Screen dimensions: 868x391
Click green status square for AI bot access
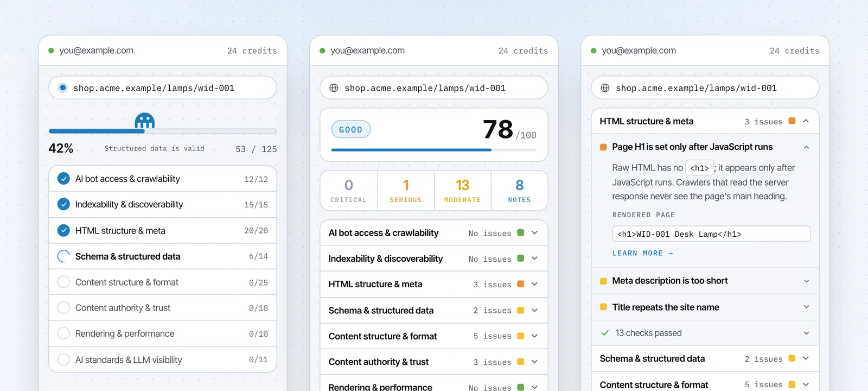click(521, 232)
